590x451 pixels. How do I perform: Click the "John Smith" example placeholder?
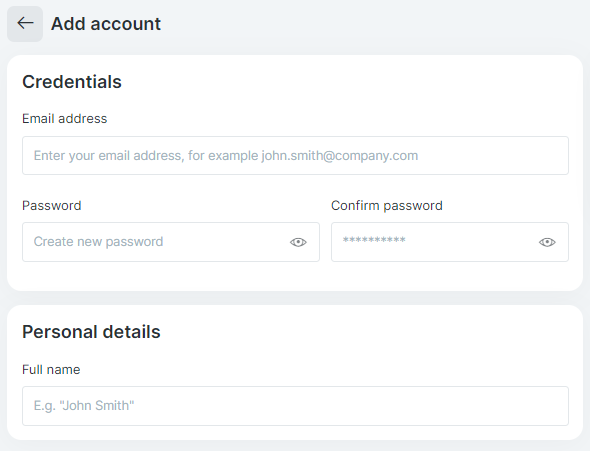point(97,405)
